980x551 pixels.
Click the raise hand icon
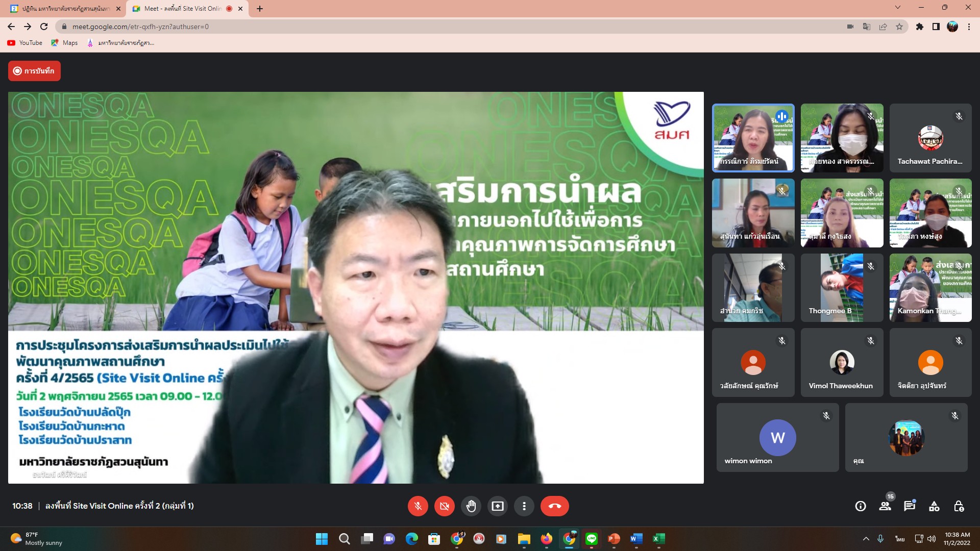pos(471,506)
